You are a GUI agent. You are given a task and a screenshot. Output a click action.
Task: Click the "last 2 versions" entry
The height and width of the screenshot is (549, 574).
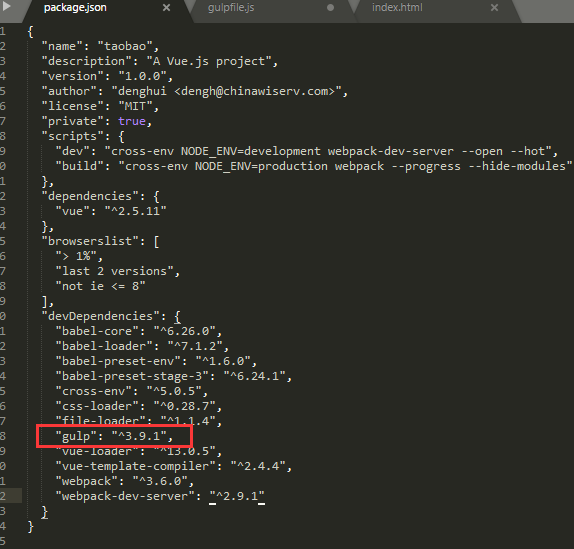[114, 271]
